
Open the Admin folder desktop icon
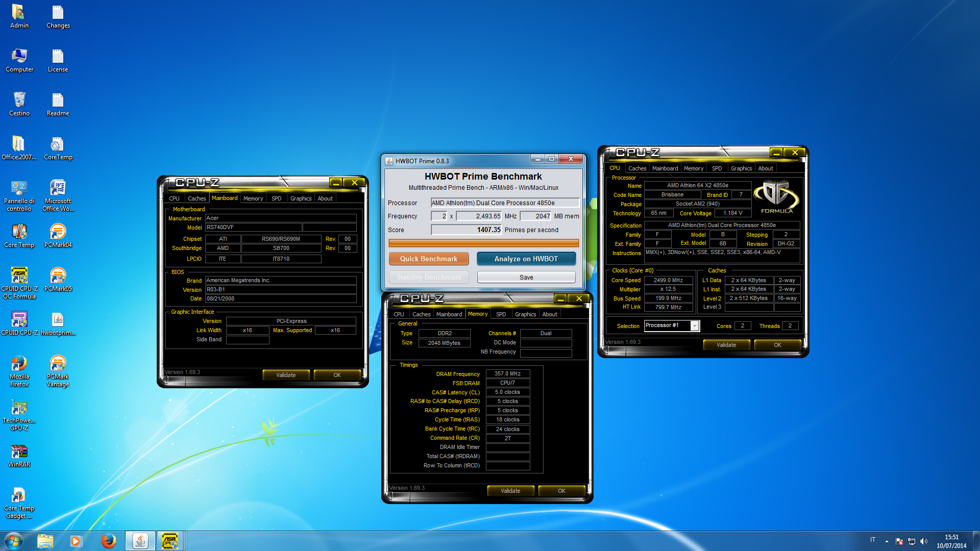[19, 16]
